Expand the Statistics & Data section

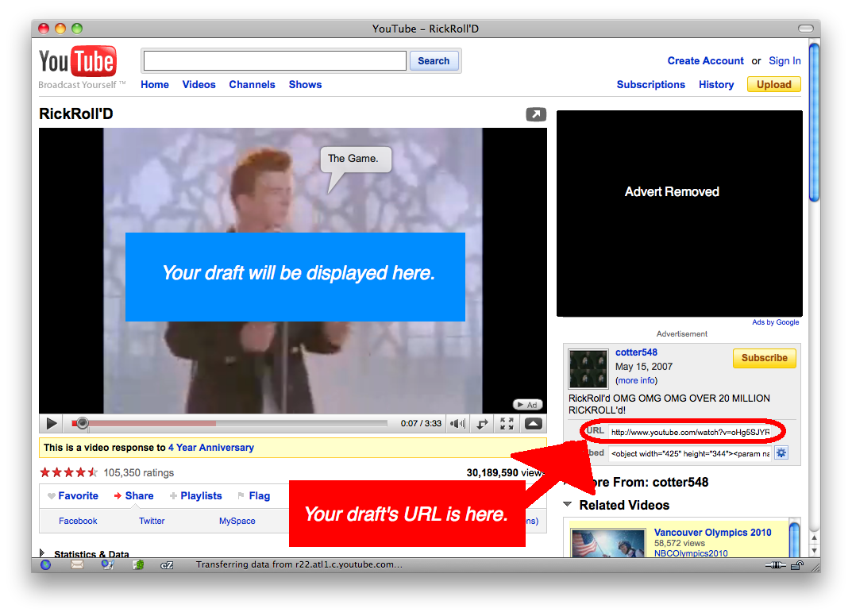point(42,553)
